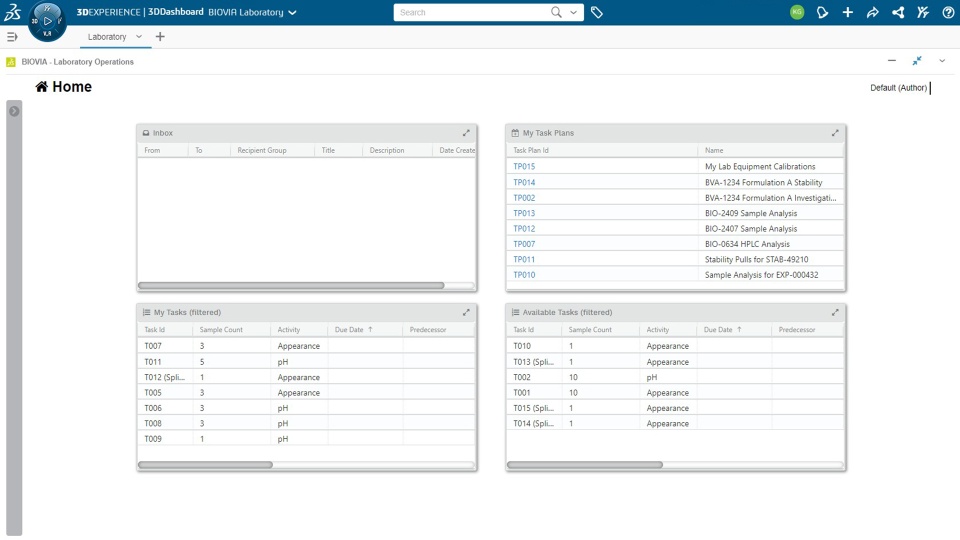Screen dimensions: 960x540
Task: Click 'My Lab Equipment Calibrations' name
Action: click(x=760, y=167)
